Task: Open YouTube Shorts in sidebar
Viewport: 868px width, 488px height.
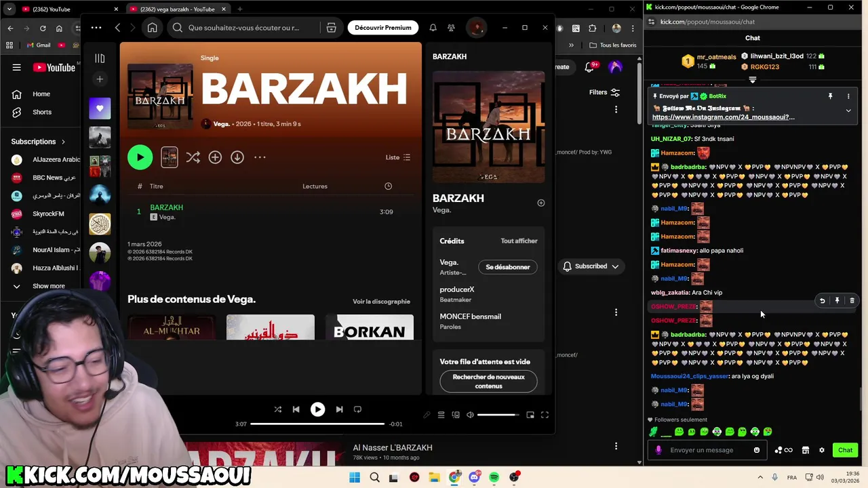Action: click(41, 112)
